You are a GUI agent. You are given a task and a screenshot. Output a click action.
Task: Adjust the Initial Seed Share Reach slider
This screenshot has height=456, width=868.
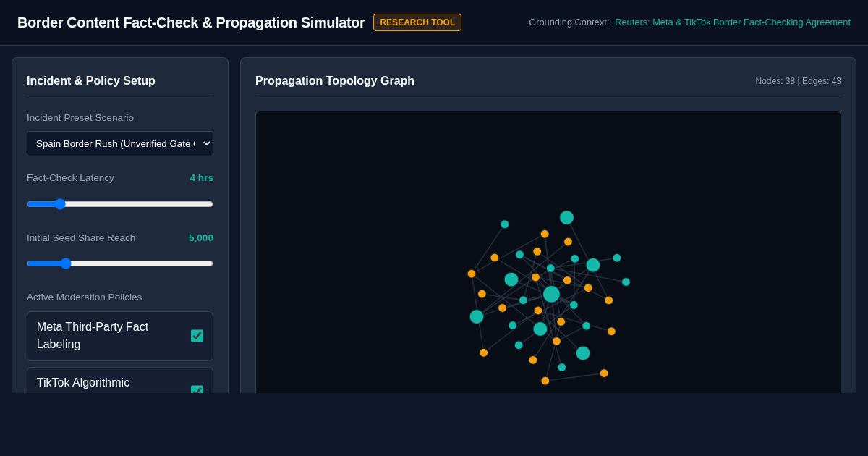click(x=120, y=263)
